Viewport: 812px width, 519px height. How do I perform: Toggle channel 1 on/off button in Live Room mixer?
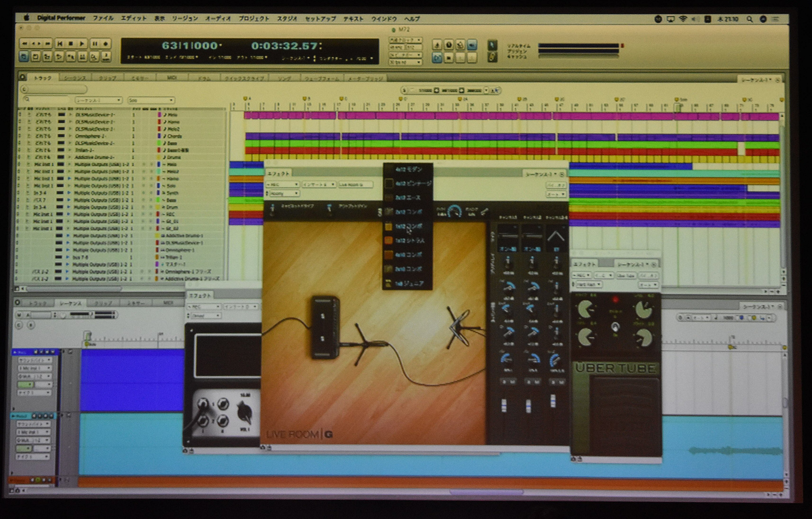tap(508, 249)
